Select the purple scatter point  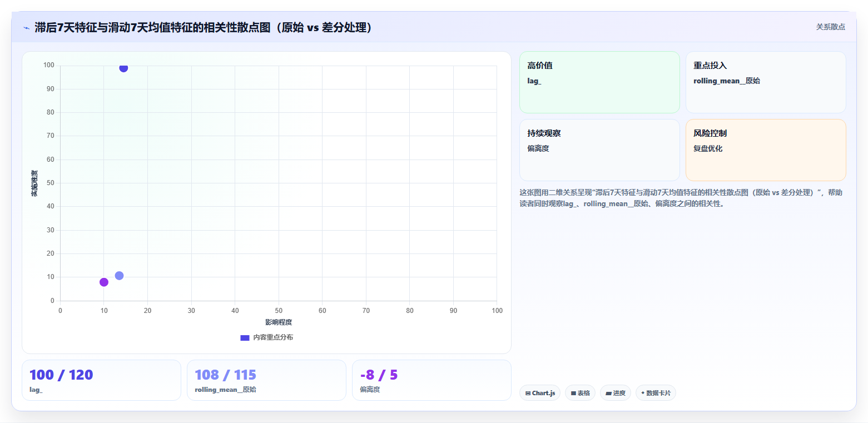(104, 282)
